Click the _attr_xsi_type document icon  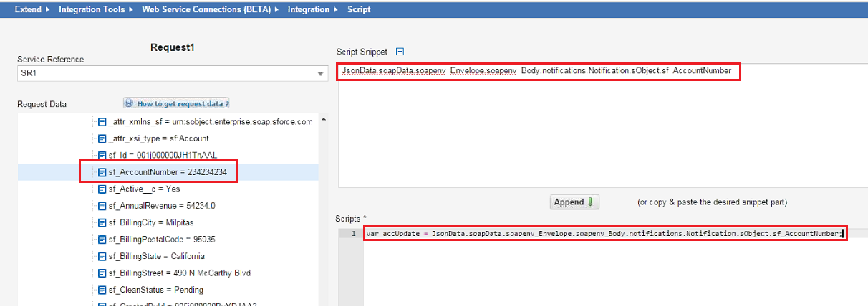coord(102,138)
